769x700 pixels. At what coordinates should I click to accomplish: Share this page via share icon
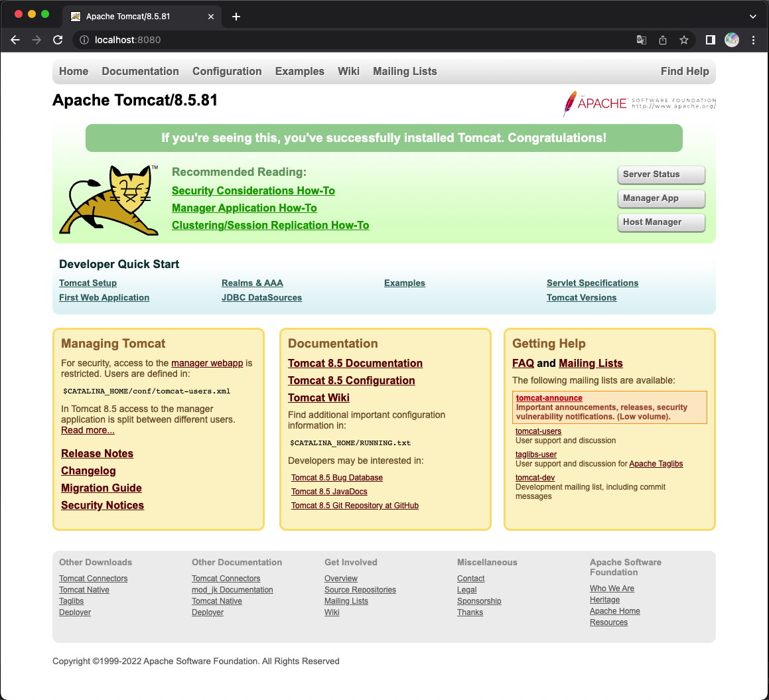663,40
